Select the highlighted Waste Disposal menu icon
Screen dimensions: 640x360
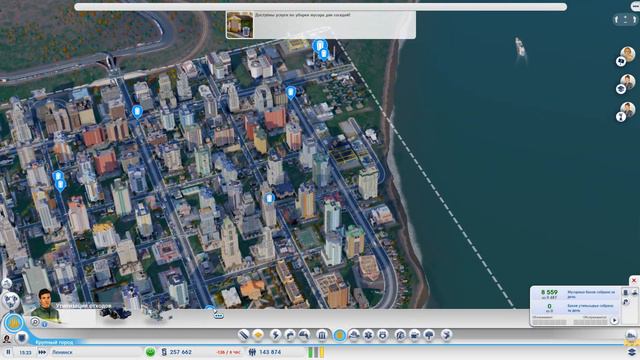click(x=340, y=336)
